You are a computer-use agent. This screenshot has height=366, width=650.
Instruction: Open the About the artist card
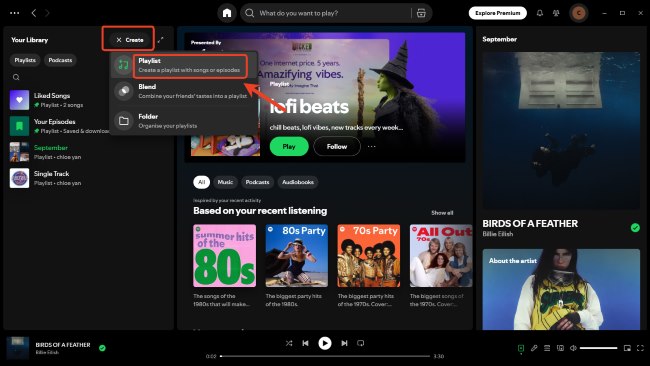(561, 289)
